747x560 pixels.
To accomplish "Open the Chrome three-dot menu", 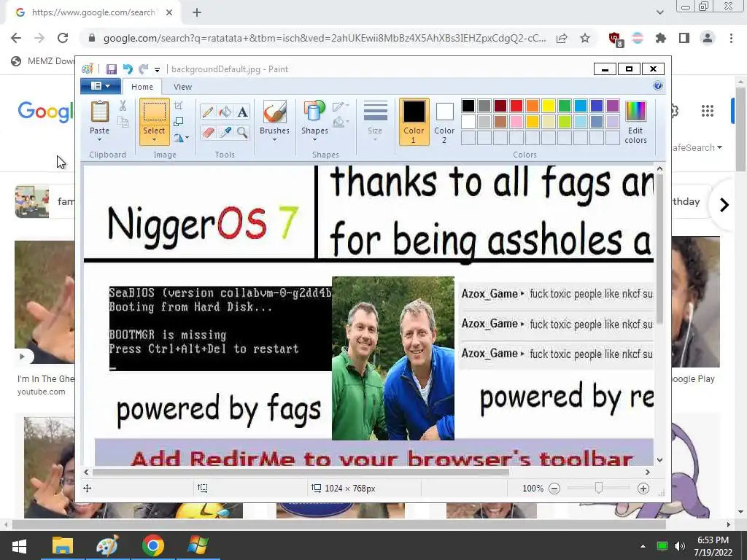I will (x=731, y=38).
